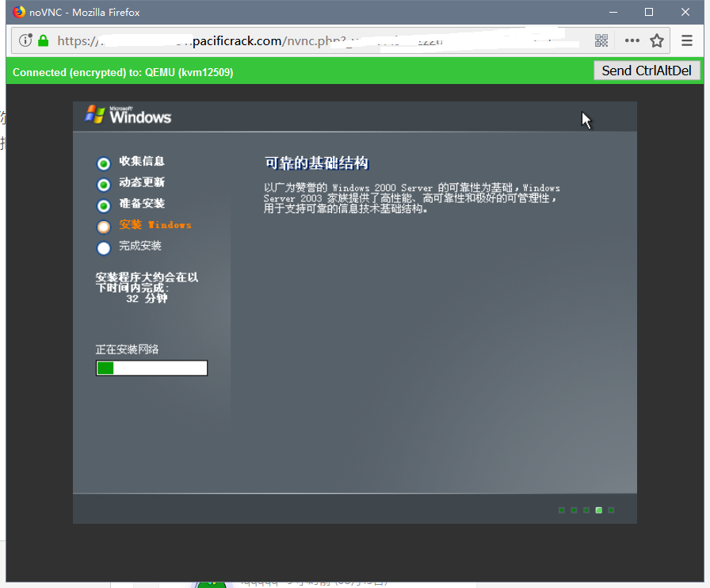
Task: Close the noVNC Firefox window
Action: click(x=685, y=12)
